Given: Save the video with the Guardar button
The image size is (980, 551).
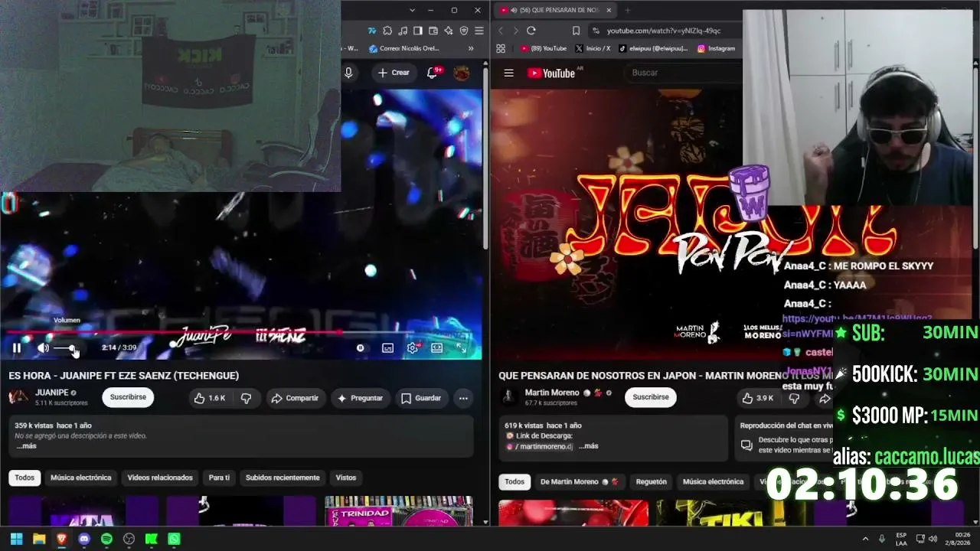Looking at the screenshot, I should coord(421,398).
